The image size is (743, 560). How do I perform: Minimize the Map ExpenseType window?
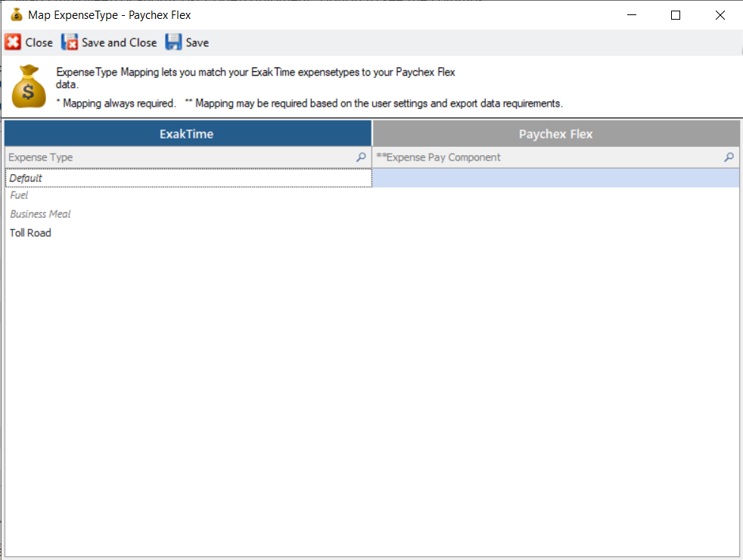pyautogui.click(x=632, y=15)
